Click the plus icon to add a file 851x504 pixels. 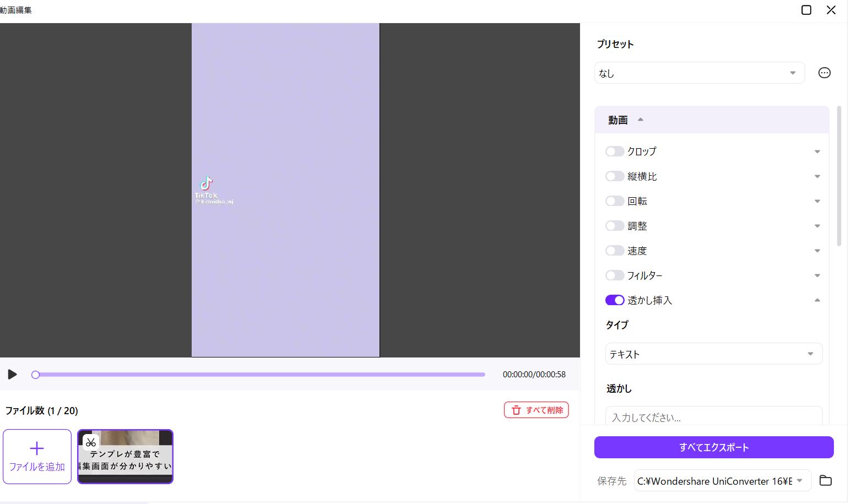click(37, 448)
